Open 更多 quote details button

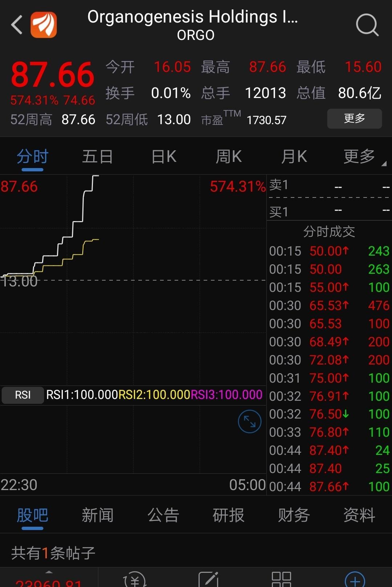[354, 119]
